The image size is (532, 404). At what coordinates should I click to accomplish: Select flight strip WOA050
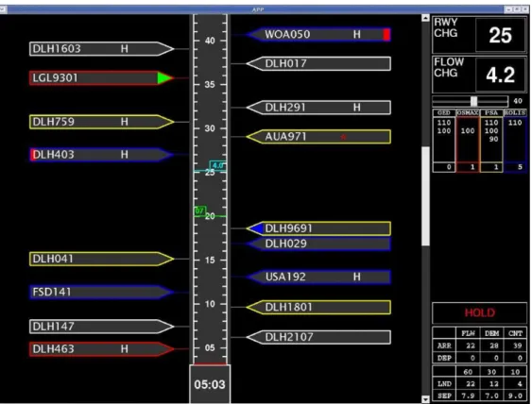click(319, 34)
